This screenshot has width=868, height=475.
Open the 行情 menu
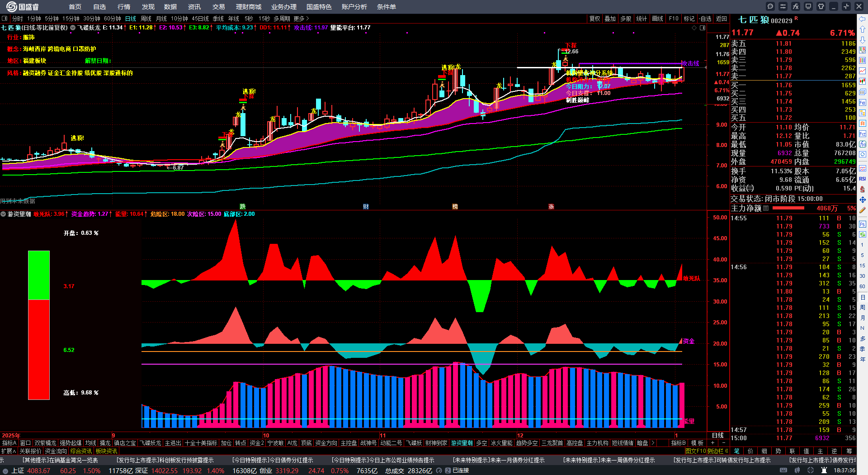(123, 7)
